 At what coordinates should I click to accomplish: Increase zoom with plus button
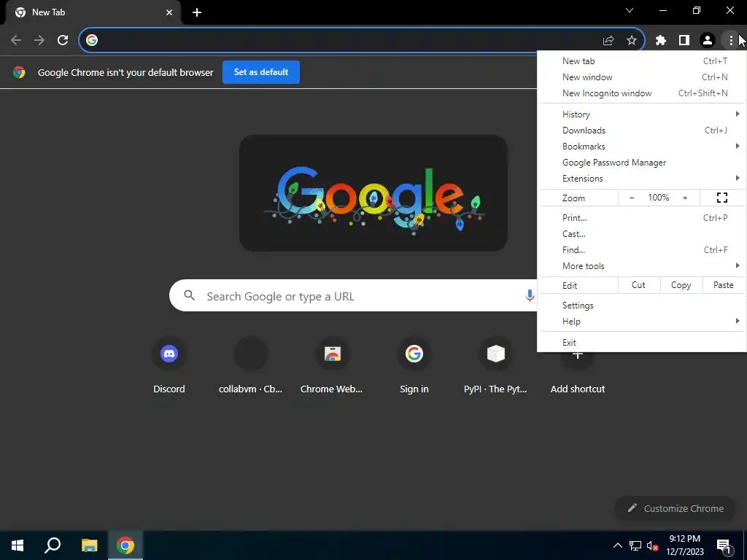click(x=685, y=198)
